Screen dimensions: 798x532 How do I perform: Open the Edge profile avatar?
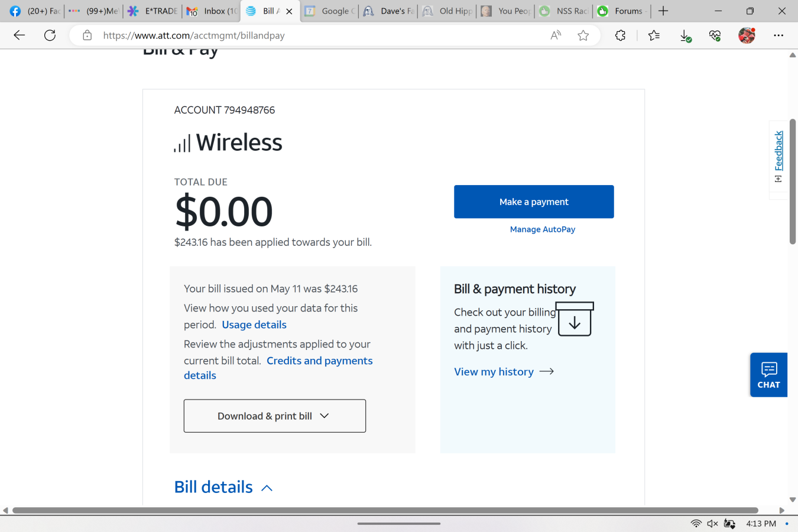(747, 35)
